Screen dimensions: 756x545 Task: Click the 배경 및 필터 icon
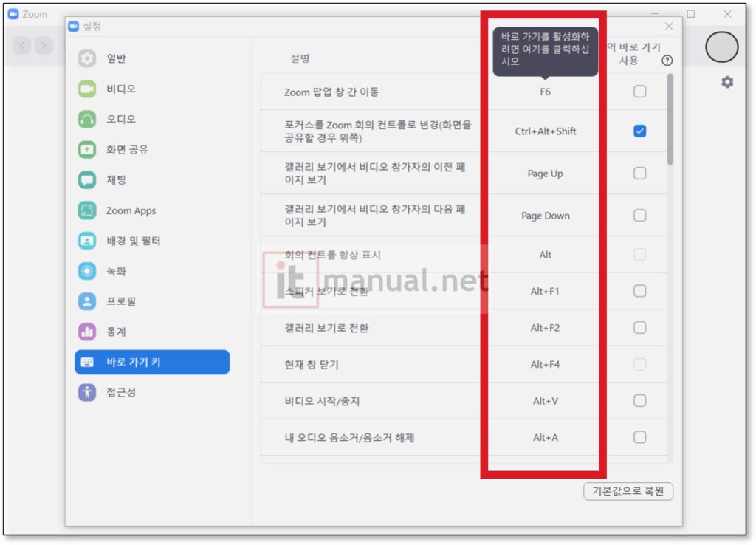point(87,241)
